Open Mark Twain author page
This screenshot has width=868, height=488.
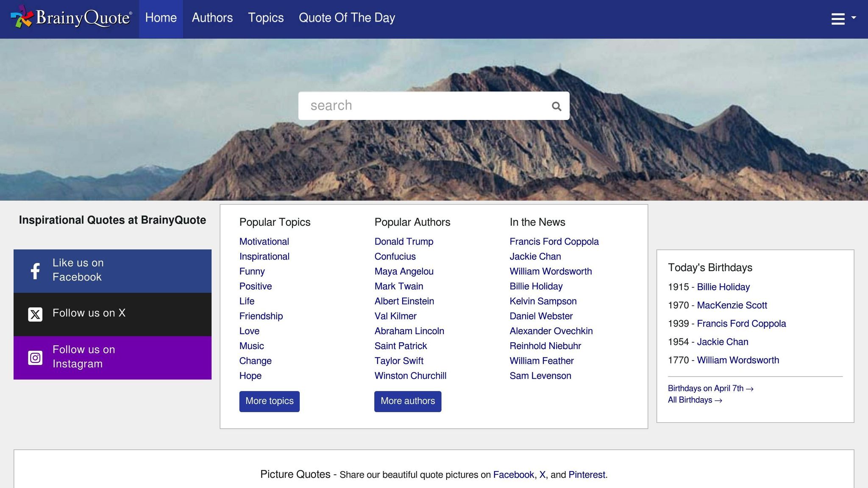coord(399,286)
